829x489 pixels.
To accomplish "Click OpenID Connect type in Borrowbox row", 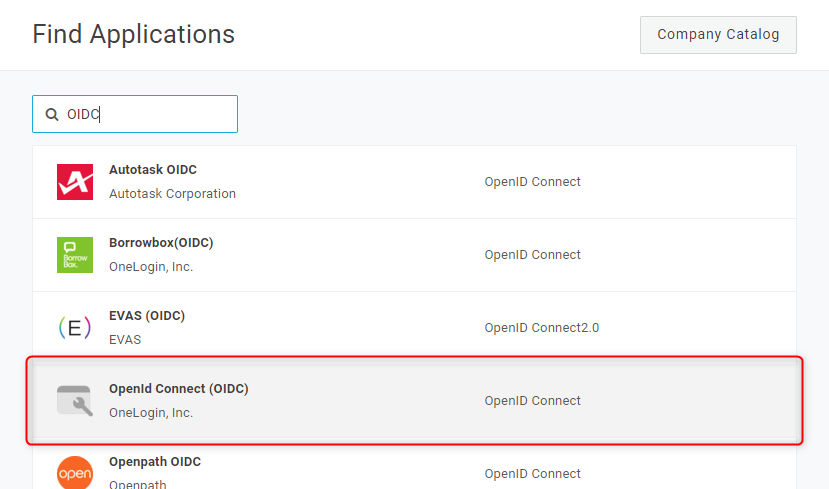I will [533, 255].
